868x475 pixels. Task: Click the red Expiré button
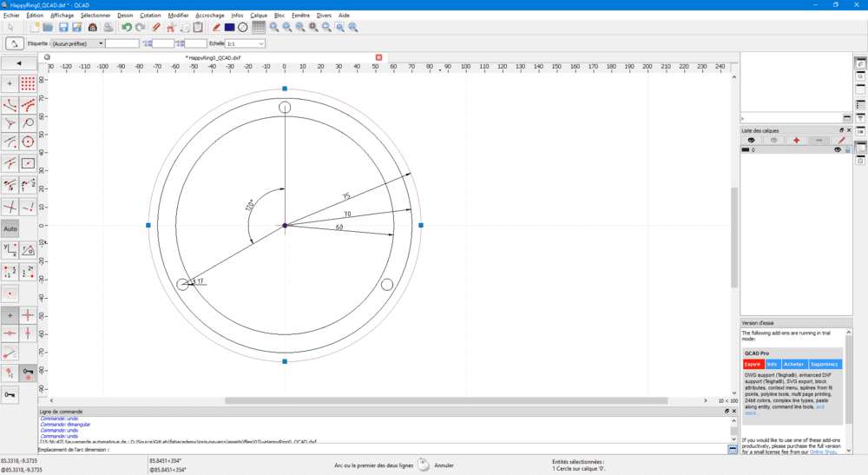click(753, 364)
